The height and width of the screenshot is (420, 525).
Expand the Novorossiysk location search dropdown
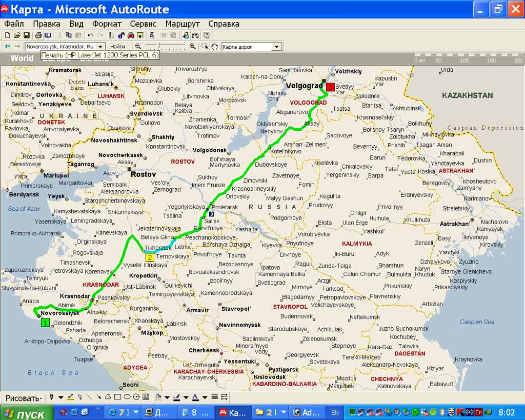pyautogui.click(x=100, y=47)
